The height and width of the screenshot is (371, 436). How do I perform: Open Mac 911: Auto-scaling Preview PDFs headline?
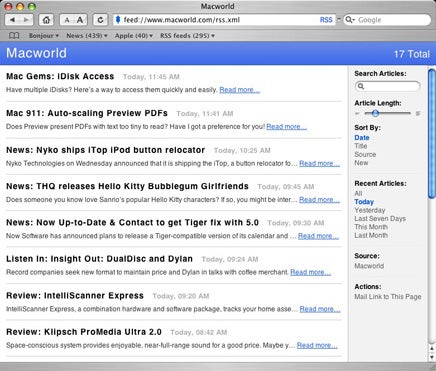point(87,113)
